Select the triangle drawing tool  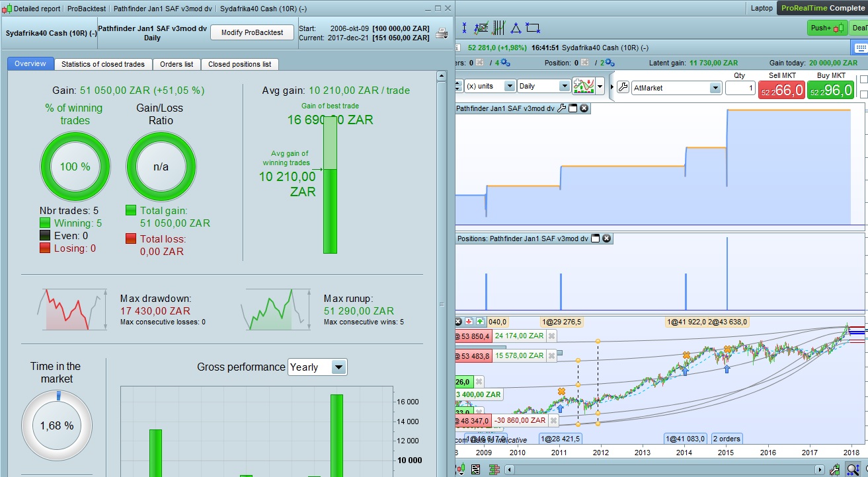click(516, 28)
